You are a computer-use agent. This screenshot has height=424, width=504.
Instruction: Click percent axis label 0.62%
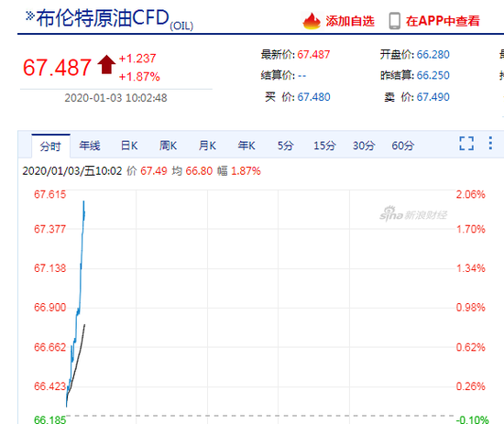tap(471, 347)
